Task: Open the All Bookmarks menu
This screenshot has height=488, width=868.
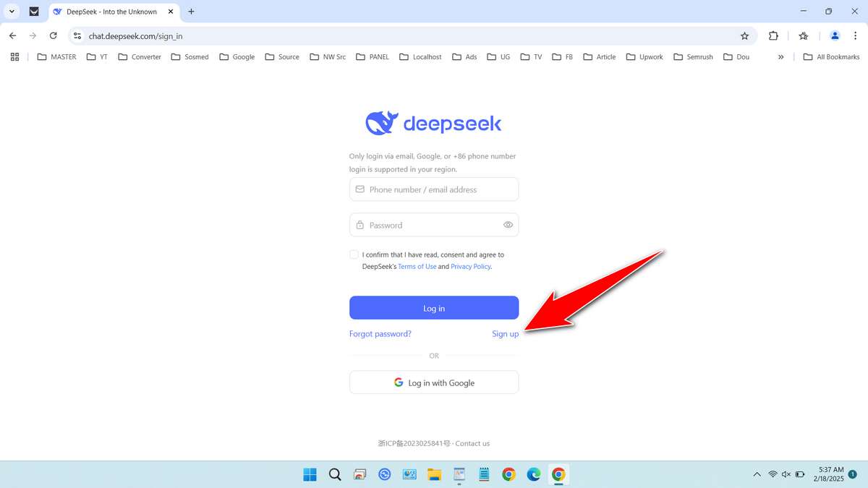Action: coord(830,56)
